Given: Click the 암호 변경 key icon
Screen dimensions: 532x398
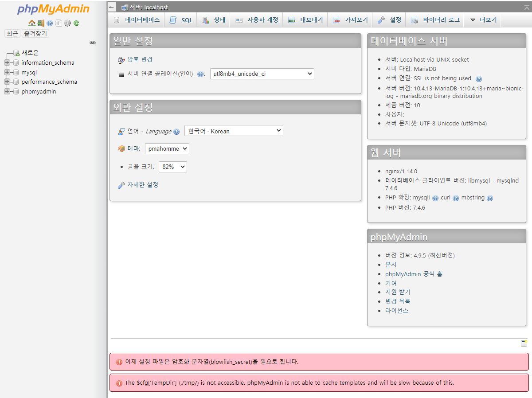Looking at the screenshot, I should click(121, 60).
